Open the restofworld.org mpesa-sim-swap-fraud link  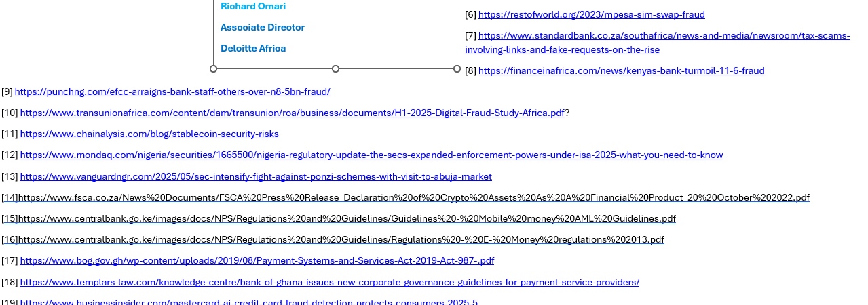[x=591, y=15]
